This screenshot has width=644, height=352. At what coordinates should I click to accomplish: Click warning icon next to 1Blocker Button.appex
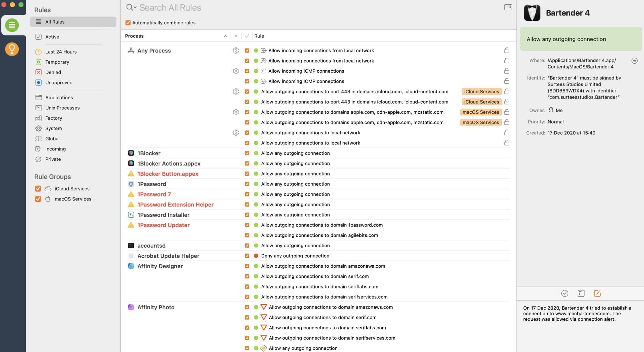point(131,174)
